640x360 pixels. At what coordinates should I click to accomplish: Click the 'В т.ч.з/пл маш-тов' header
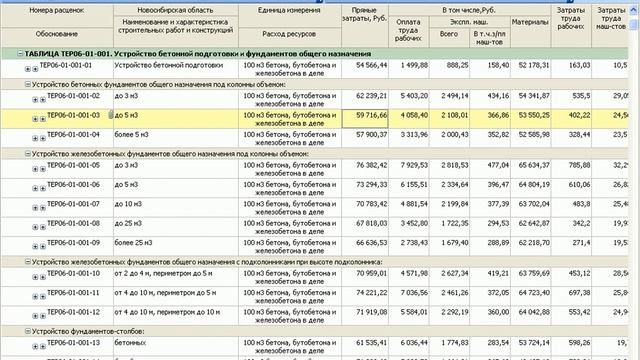tap(489, 38)
